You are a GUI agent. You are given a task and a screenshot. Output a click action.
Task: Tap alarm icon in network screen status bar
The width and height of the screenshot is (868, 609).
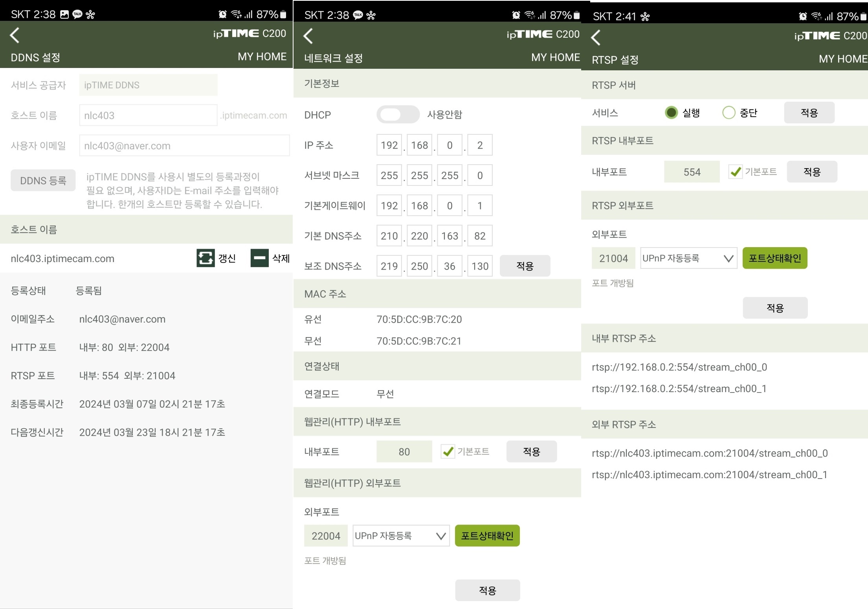[516, 15]
